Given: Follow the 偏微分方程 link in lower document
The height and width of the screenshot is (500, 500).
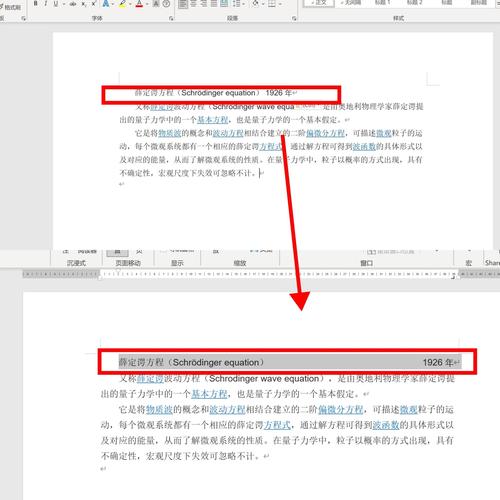Looking at the screenshot, I should [x=340, y=409].
